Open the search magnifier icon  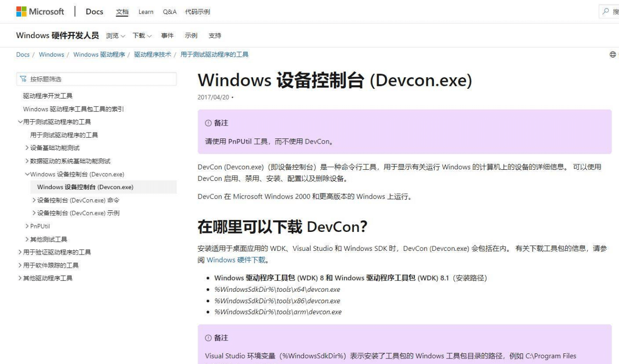tap(606, 12)
